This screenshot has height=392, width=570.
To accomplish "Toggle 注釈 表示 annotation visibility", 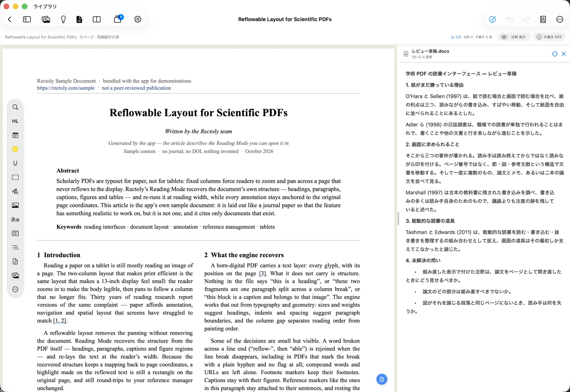I will click(513, 37).
